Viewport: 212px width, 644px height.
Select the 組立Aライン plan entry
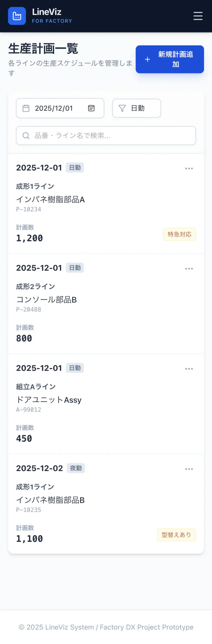pyautogui.click(x=106, y=404)
